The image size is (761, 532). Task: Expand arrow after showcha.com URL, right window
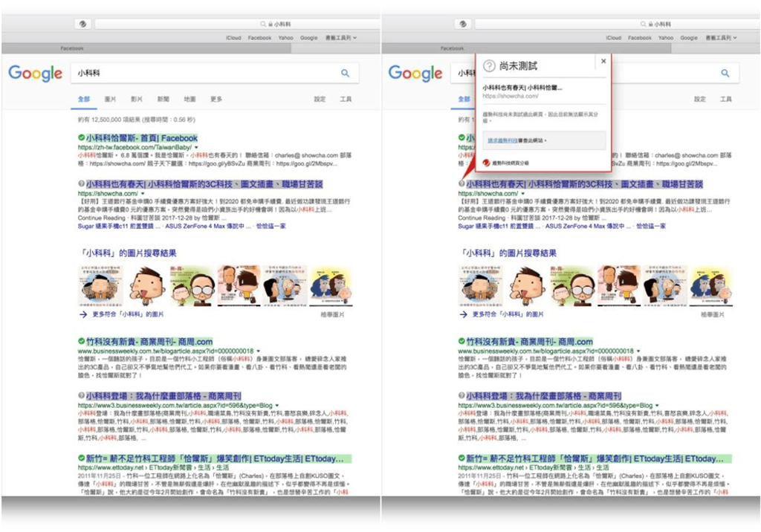(522, 193)
